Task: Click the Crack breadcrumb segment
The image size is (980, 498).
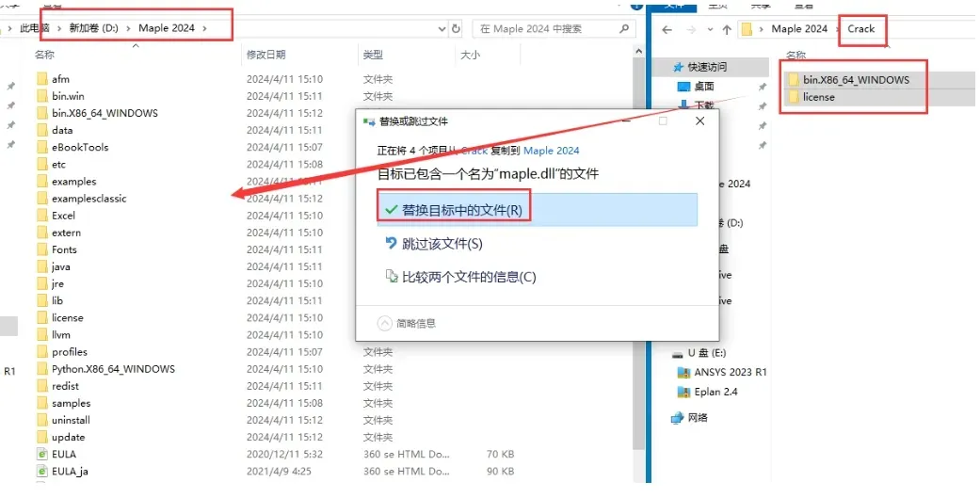Action: [x=860, y=29]
